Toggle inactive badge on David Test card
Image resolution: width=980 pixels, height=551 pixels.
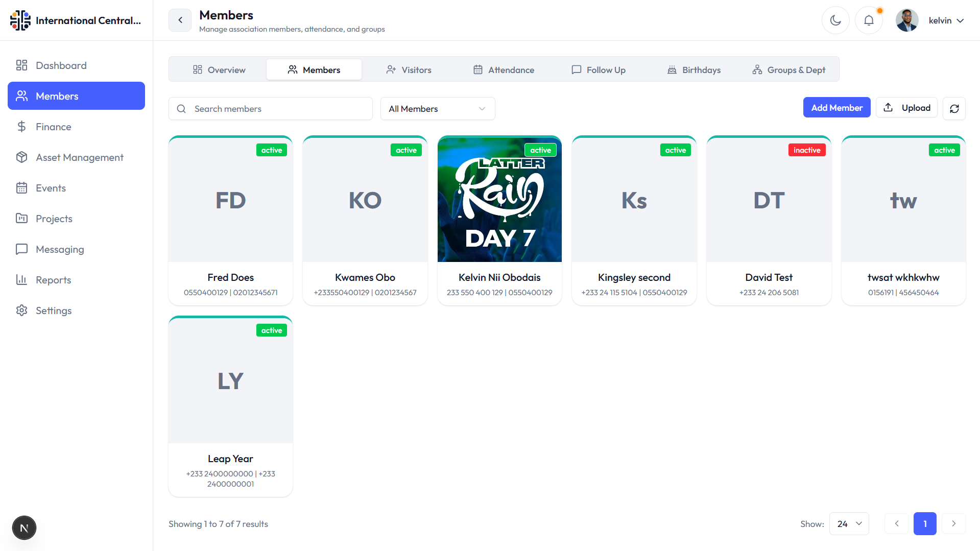807,150
